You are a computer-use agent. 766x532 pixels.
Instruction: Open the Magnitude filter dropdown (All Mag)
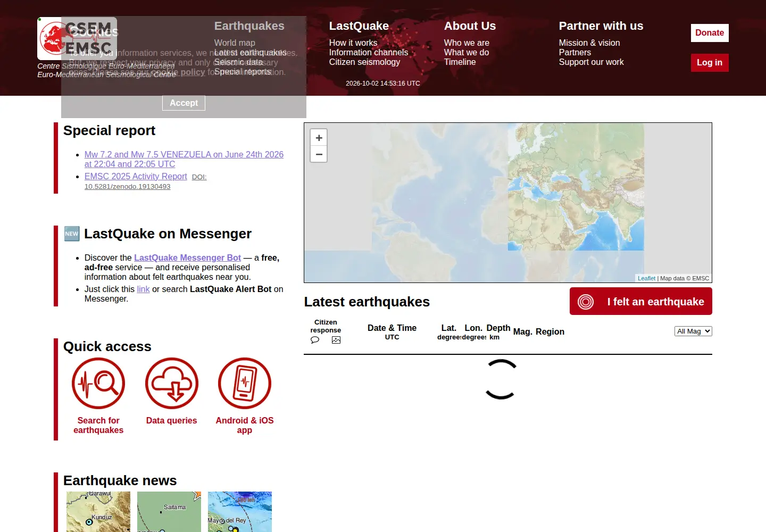(693, 331)
